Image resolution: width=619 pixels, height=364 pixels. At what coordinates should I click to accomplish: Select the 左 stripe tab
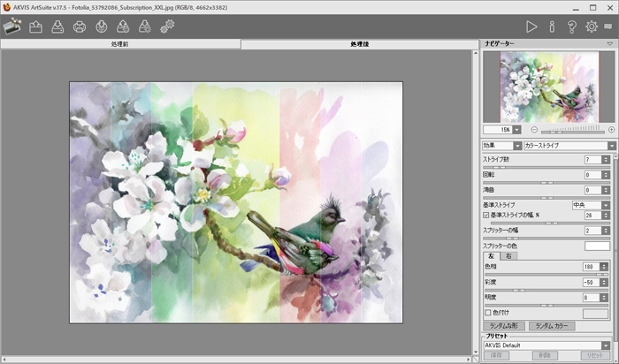point(492,256)
